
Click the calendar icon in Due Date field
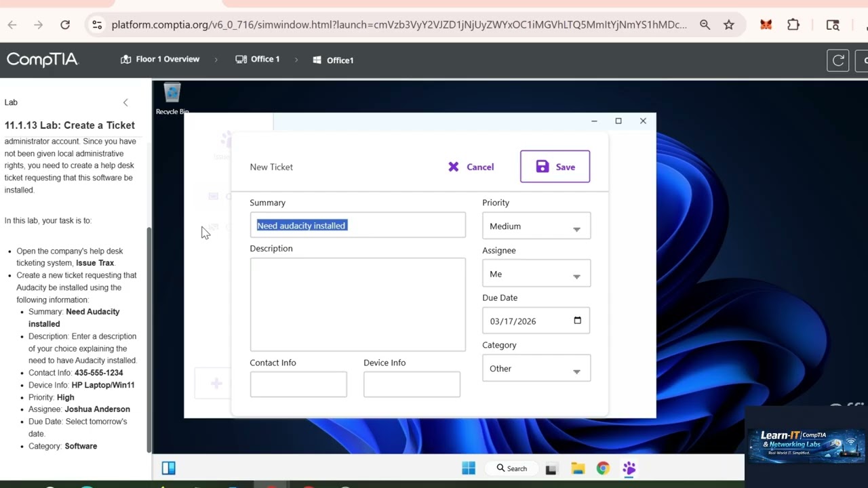(x=578, y=321)
